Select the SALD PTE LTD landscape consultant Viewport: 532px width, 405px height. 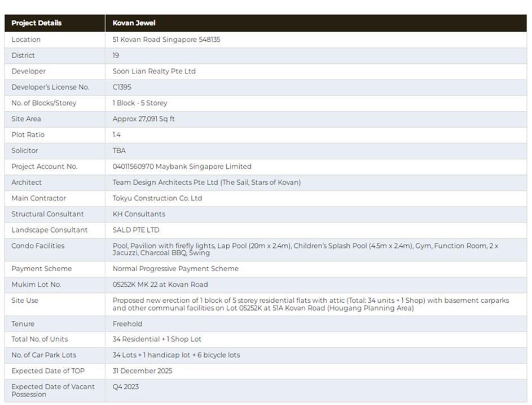[136, 230]
